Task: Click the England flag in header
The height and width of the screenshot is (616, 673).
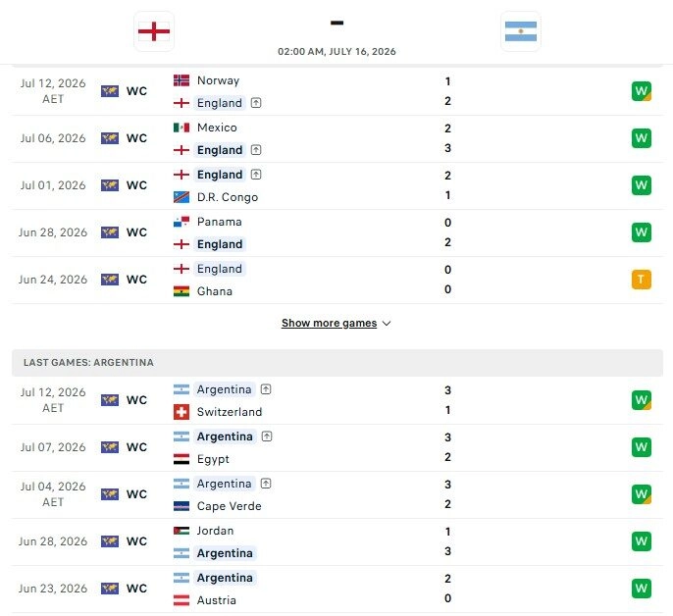Action: 154,31
